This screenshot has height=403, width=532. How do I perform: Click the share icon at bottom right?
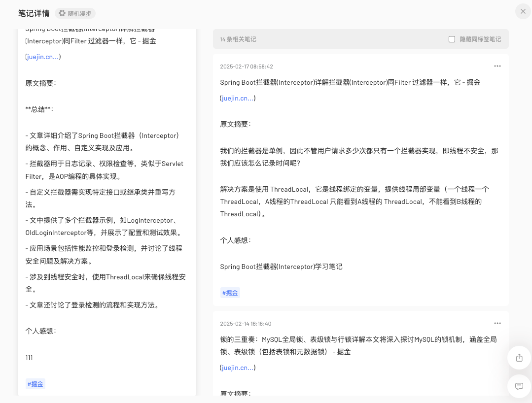point(519,358)
